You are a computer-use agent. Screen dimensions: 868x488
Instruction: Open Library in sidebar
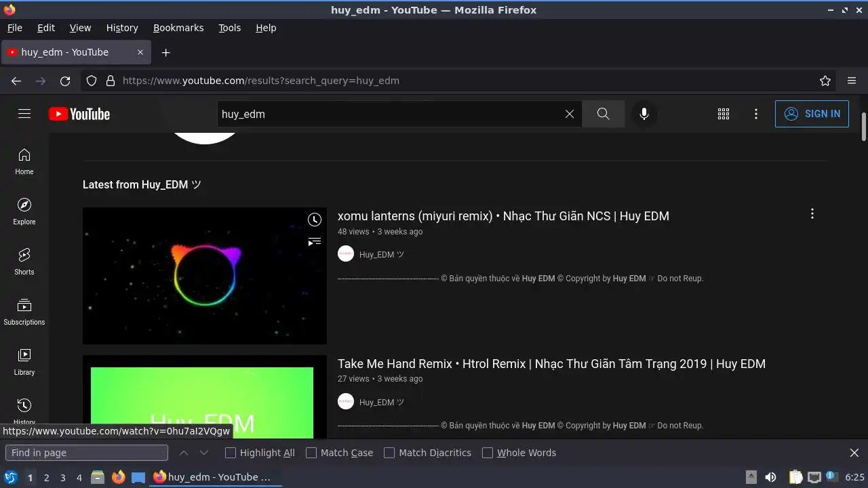pyautogui.click(x=24, y=362)
